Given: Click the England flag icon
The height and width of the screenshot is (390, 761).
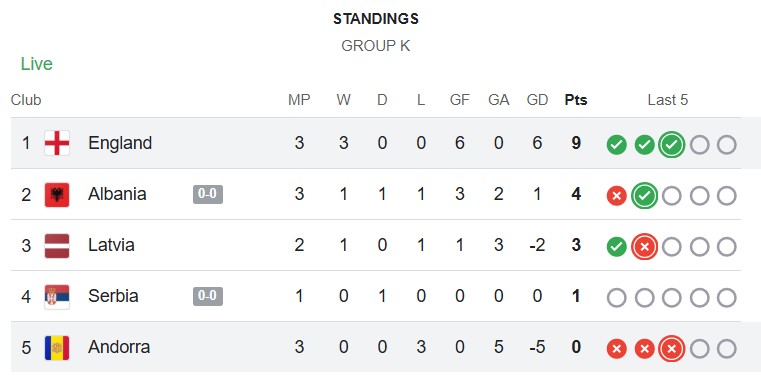Looking at the screenshot, I should tap(57, 143).
